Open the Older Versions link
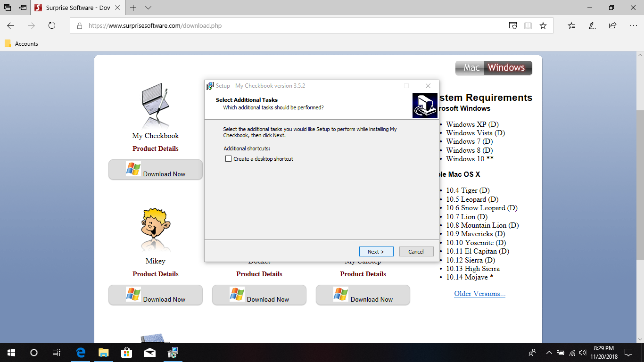Screen dimensions: 644x362 479,294
